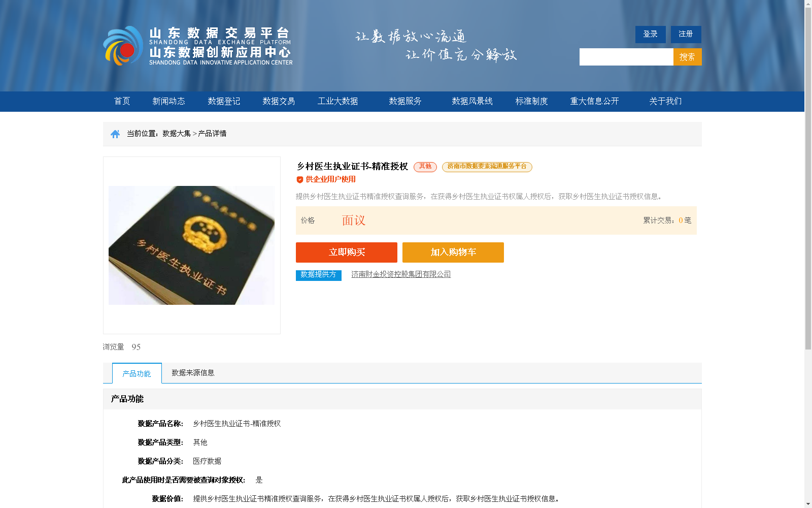Image resolution: width=812 pixels, height=508 pixels.
Task: Click the 产品功能 section header
Action: pyautogui.click(x=127, y=399)
